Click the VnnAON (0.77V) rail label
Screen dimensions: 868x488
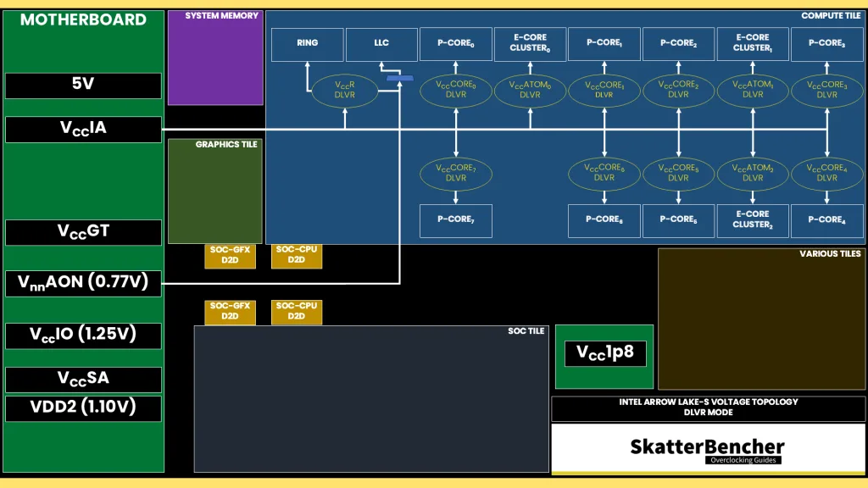click(x=83, y=282)
